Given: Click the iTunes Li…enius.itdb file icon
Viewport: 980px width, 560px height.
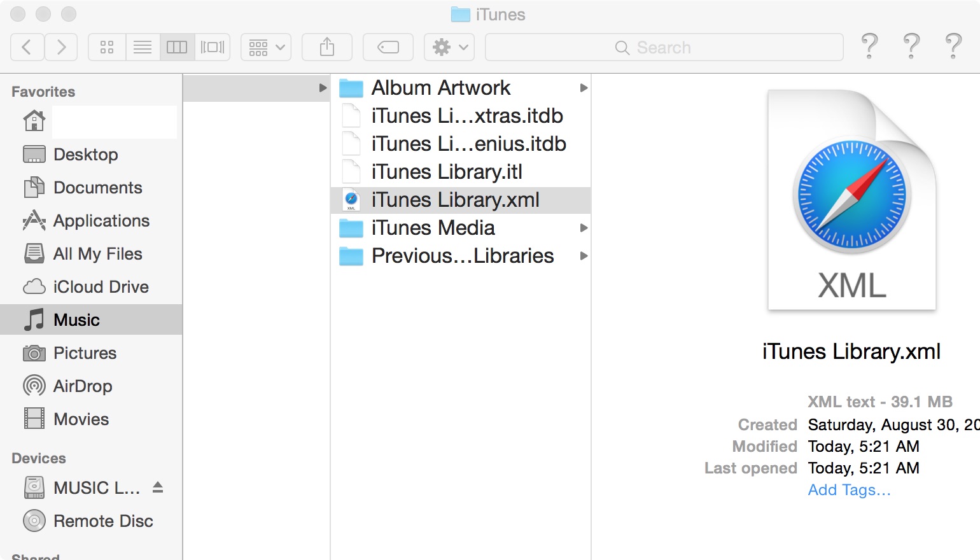Looking at the screenshot, I should pos(351,144).
